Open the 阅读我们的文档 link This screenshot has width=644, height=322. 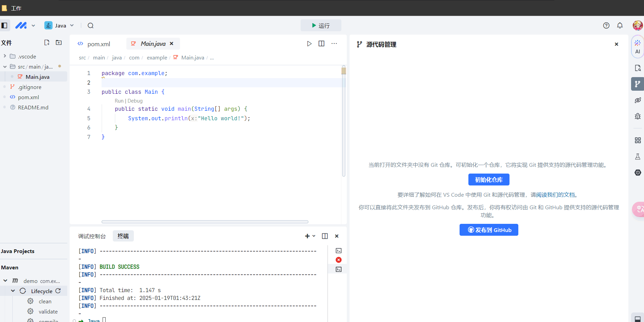click(x=556, y=195)
